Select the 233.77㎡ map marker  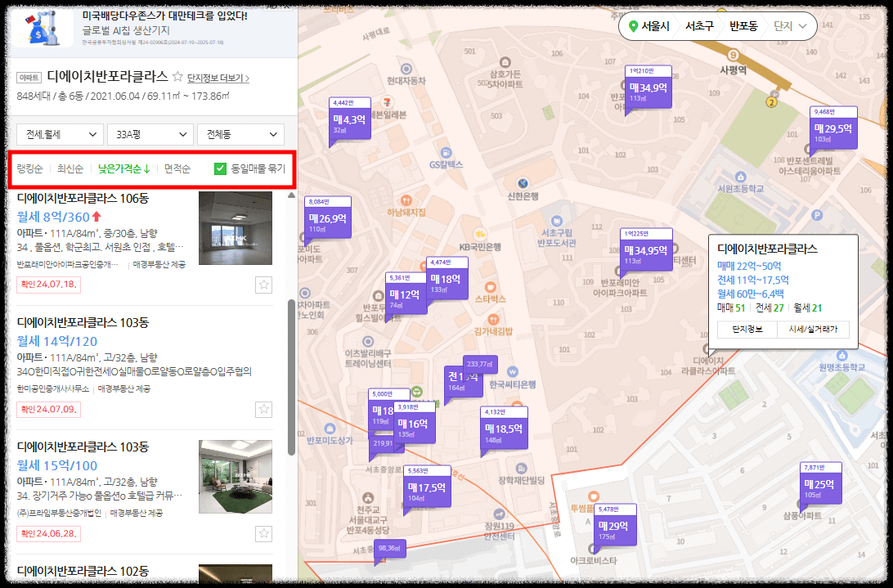pos(480,364)
